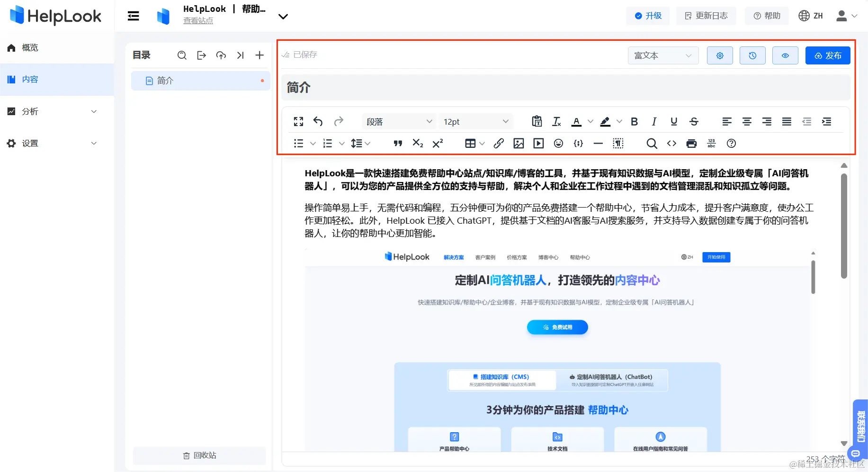This screenshot has width=868, height=472.
Task: Collapse the 目录 panel
Action: (x=240, y=55)
